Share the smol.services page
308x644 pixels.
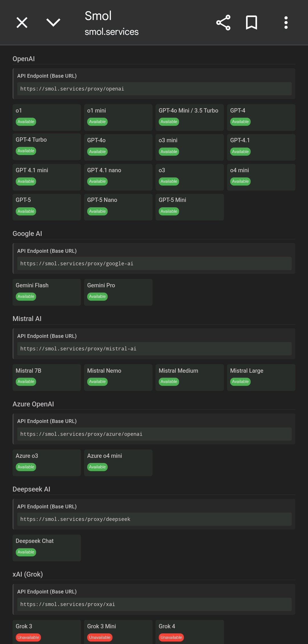(223, 23)
